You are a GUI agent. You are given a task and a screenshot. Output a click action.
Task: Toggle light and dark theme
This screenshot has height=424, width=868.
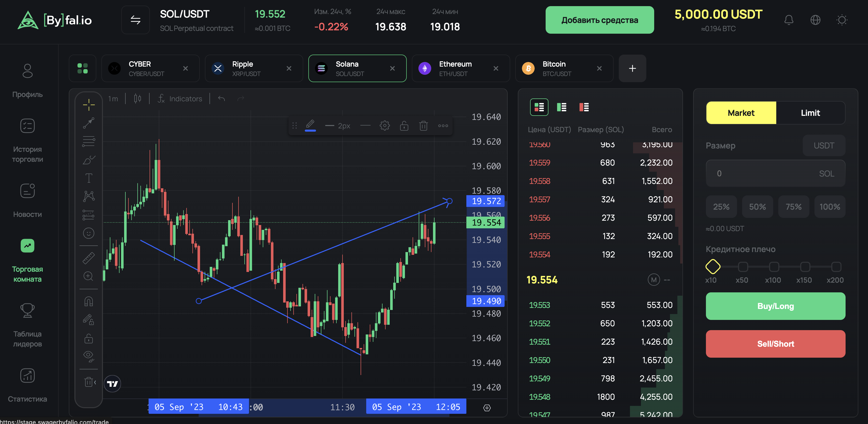842,20
